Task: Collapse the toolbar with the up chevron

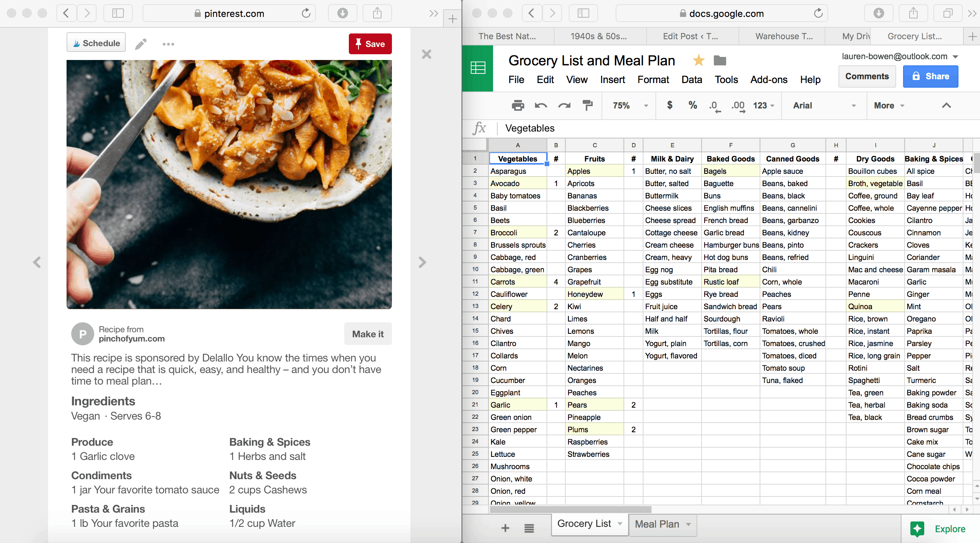Action: 946,105
